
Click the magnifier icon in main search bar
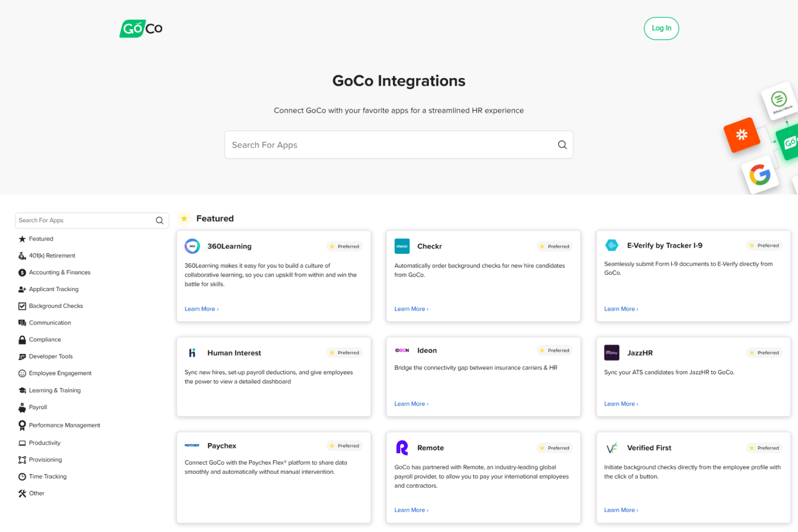pyautogui.click(x=562, y=145)
